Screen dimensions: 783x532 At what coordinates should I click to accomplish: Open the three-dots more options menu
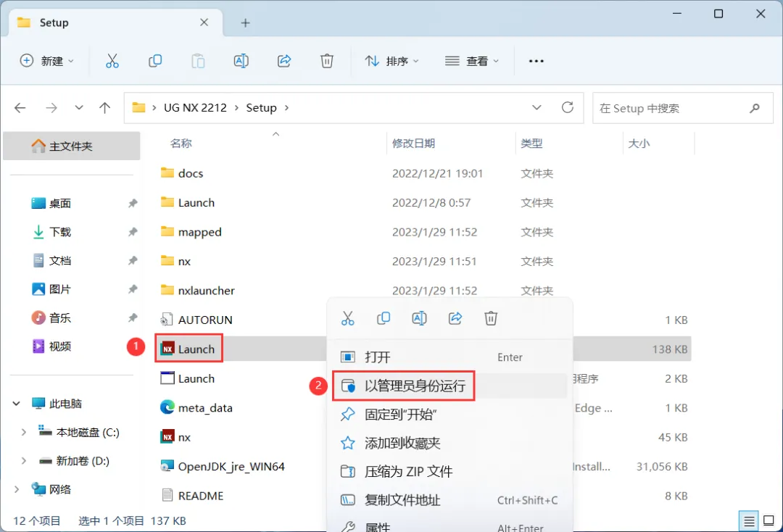click(x=536, y=61)
